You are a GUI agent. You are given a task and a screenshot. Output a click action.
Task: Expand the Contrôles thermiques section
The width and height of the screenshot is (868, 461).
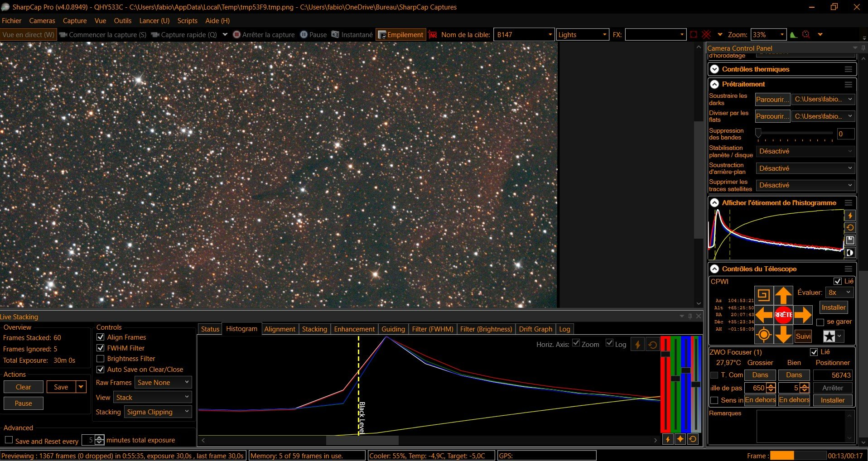coord(714,69)
